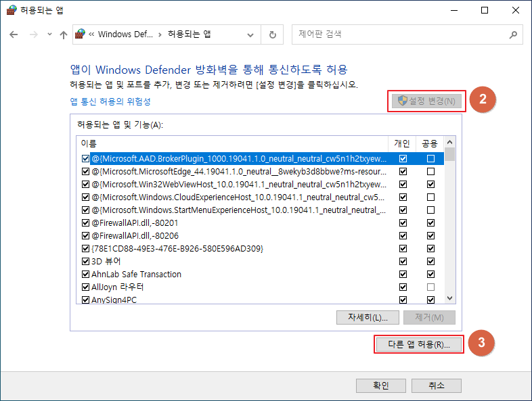Toggle 공용 checkbox for AAD.BrokerPlugin row
532x401 pixels.
(x=430, y=159)
